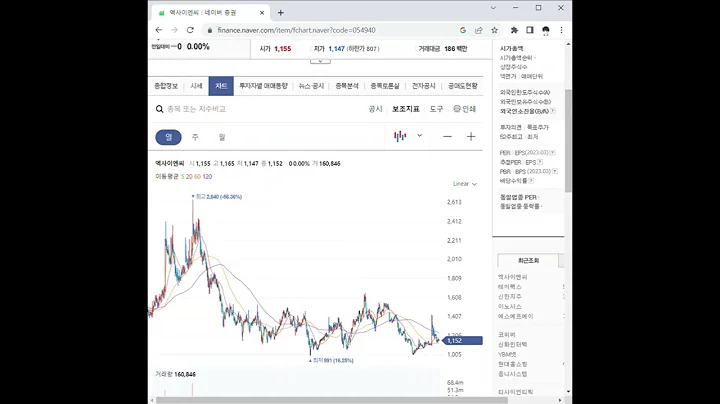Click the help icon next to 배당수익률
The width and height of the screenshot is (720, 404).
tap(531, 181)
